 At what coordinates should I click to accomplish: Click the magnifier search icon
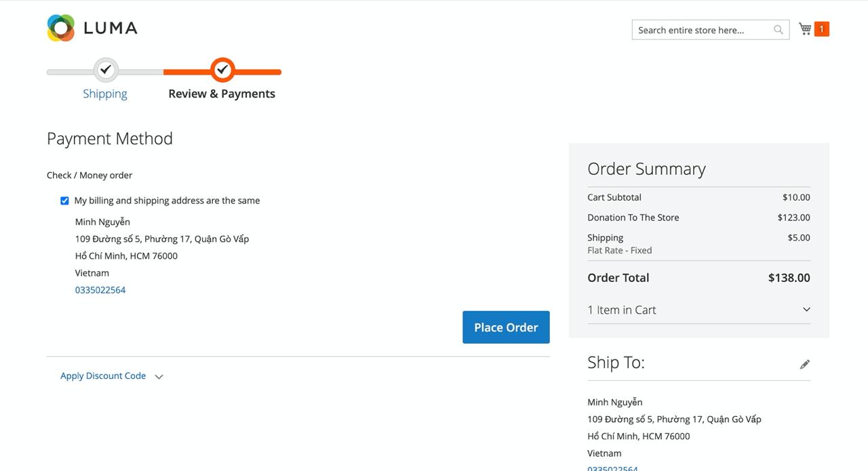778,30
